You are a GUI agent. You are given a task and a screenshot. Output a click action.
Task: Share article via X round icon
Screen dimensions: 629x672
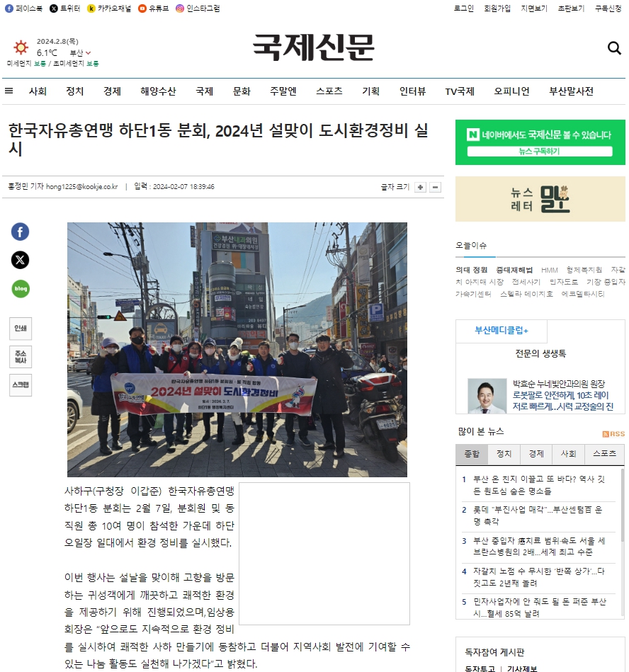coord(20,260)
